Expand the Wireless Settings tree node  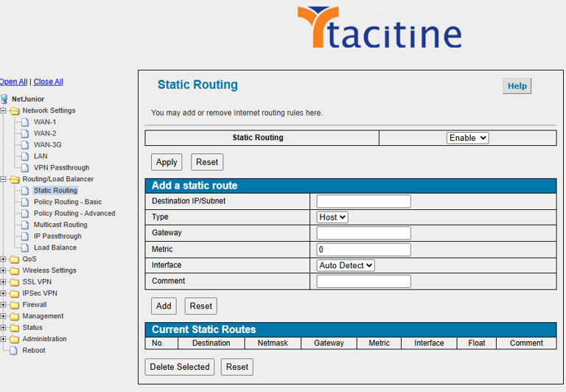[x=3, y=270]
